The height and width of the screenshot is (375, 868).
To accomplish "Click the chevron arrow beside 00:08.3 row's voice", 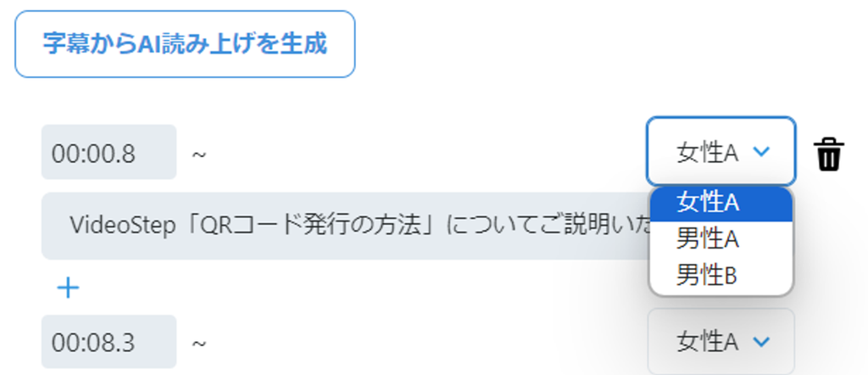I will click(x=762, y=342).
